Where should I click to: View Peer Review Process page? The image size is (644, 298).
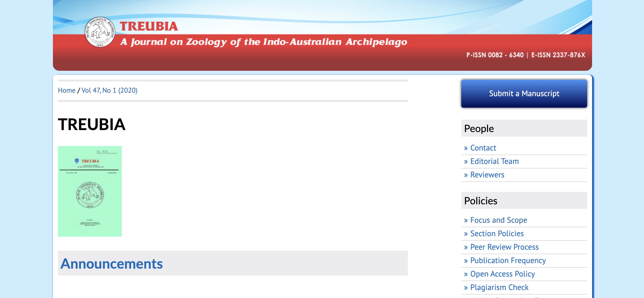pyautogui.click(x=504, y=247)
